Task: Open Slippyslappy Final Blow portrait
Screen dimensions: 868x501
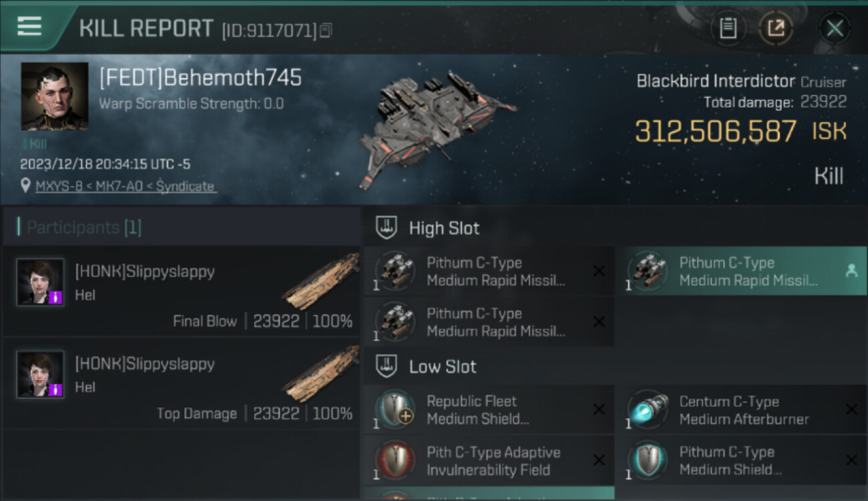Action: (40, 283)
